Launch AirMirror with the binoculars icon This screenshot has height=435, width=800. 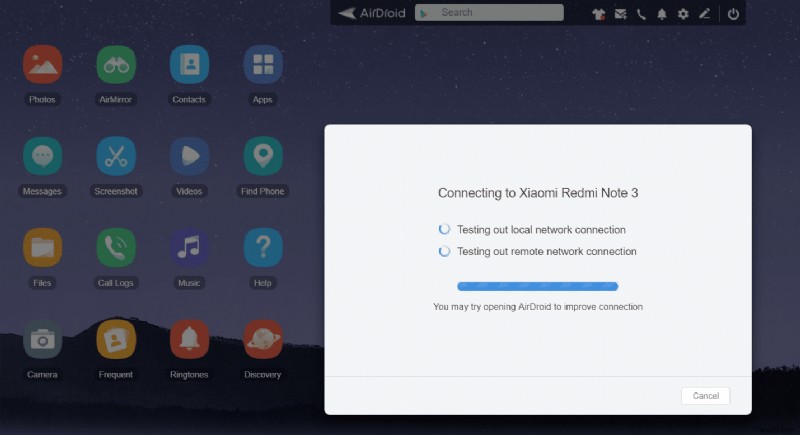[116, 64]
